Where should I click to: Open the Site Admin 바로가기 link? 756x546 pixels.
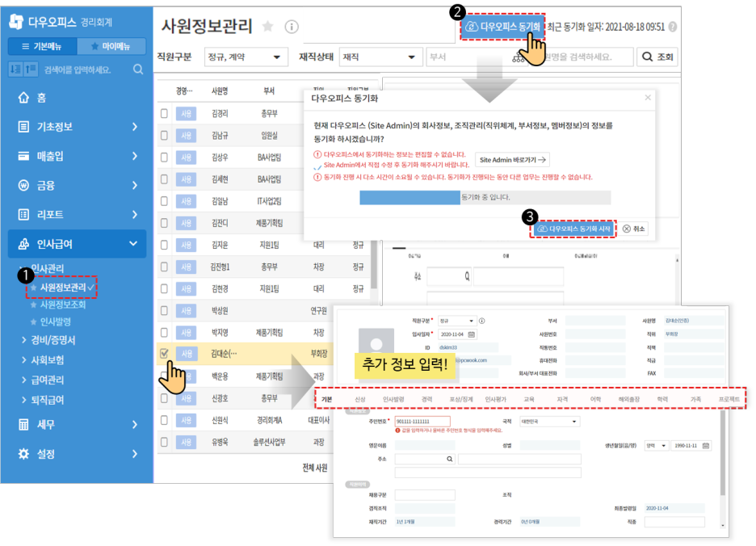pyautogui.click(x=513, y=160)
